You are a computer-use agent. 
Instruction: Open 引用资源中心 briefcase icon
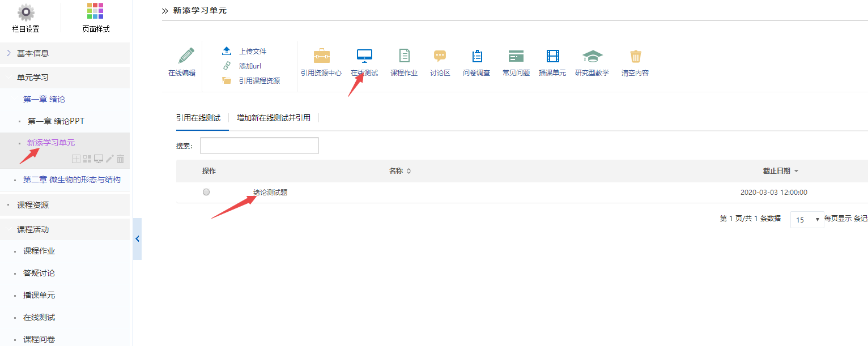[321, 56]
